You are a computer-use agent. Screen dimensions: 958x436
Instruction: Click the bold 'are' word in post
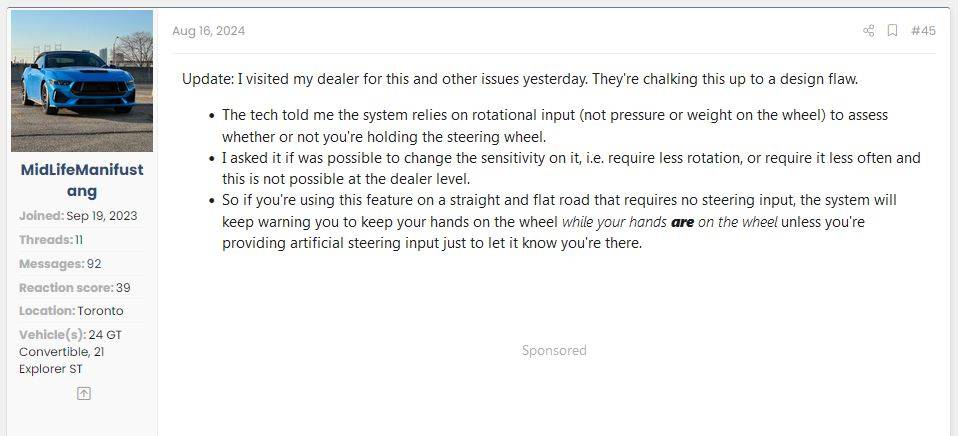pos(682,222)
